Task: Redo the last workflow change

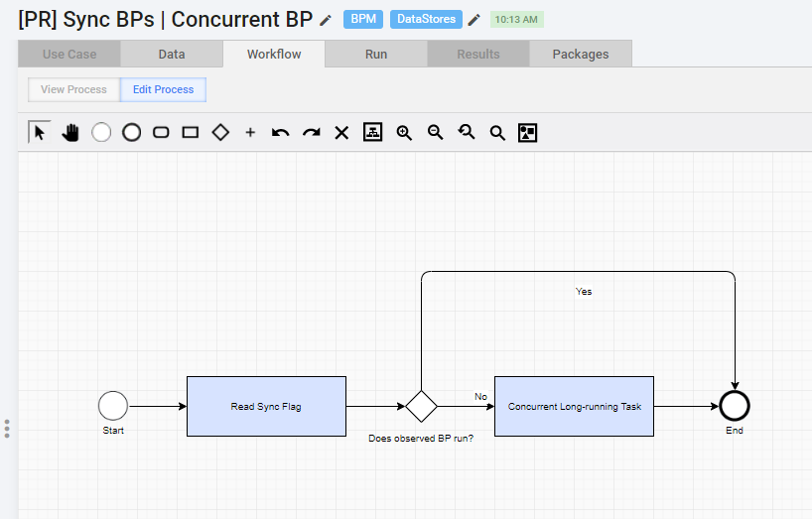Action: (x=312, y=132)
